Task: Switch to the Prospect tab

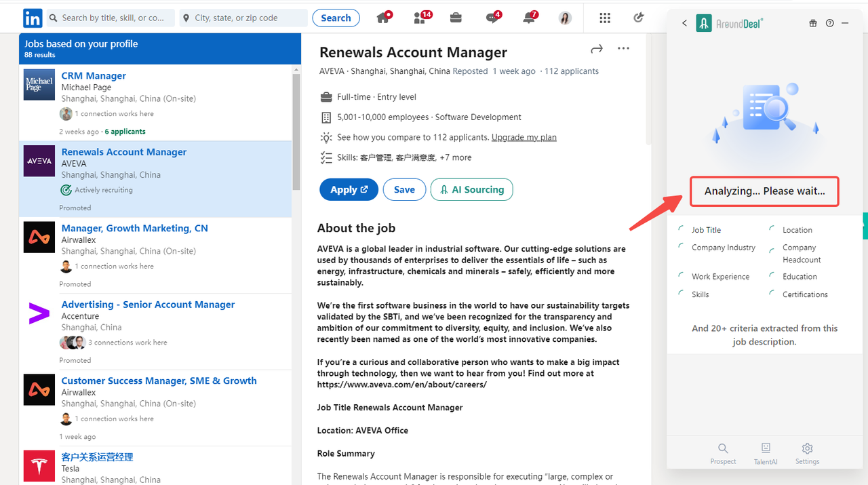Action: (723, 453)
